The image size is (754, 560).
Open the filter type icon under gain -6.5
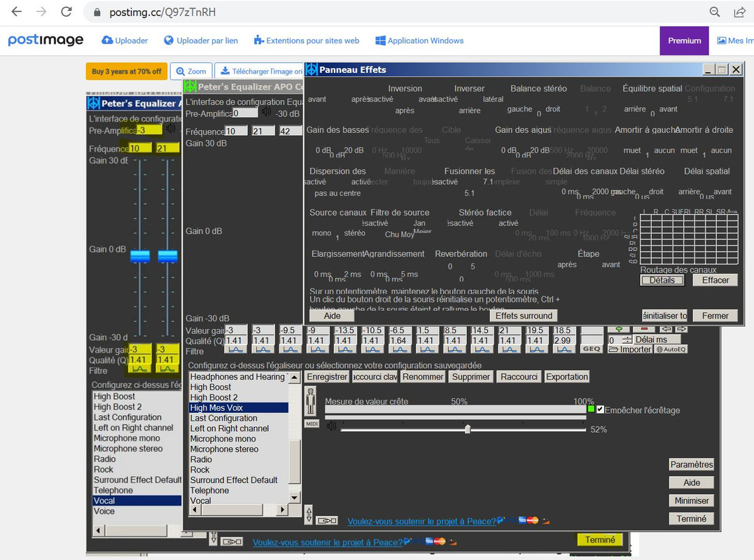400,350
